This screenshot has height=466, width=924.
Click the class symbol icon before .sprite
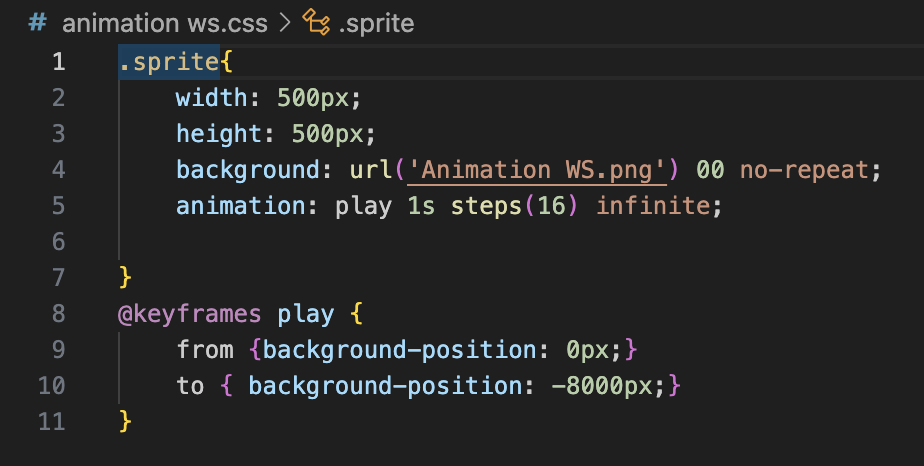(317, 22)
